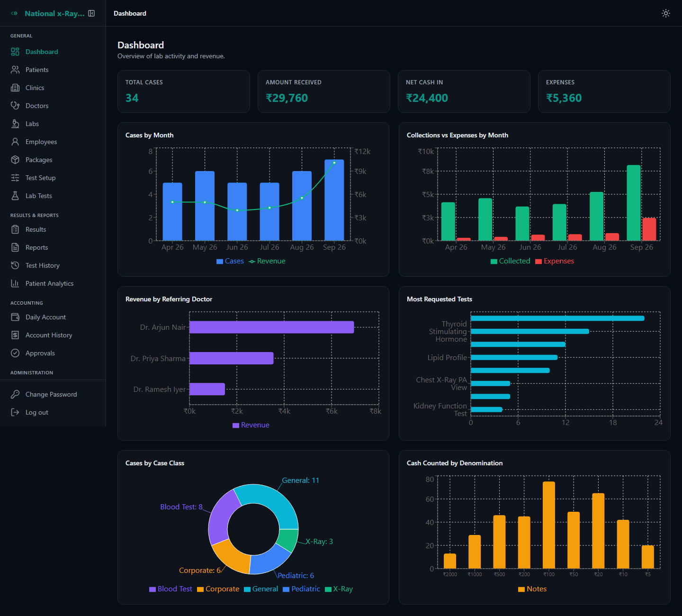Click the 'Lipid Profile' axis label
Image resolution: width=682 pixels, height=616 pixels.
pos(447,358)
